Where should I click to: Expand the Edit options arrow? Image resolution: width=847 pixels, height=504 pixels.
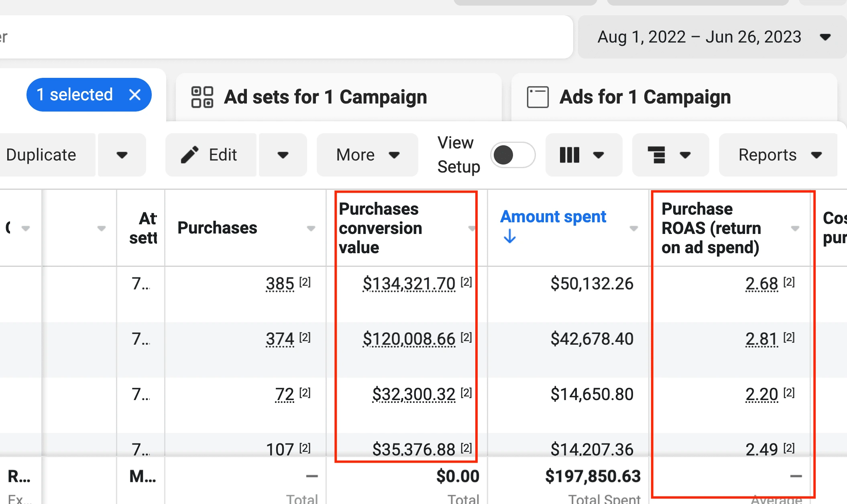[x=283, y=155]
